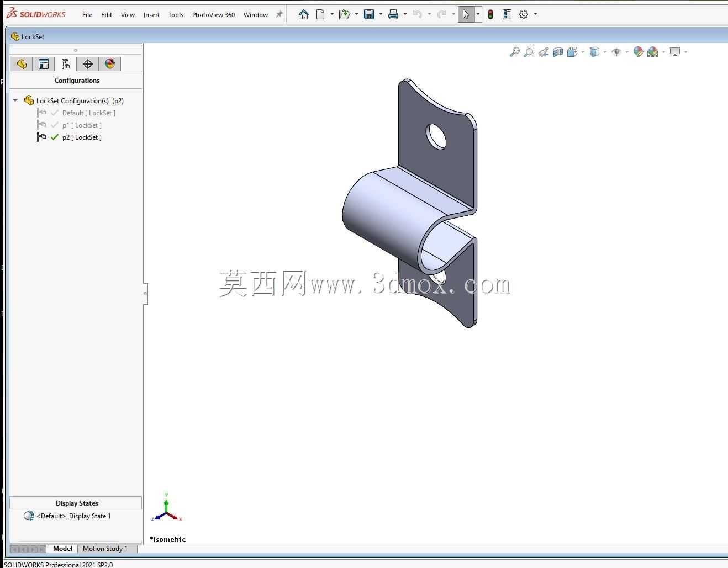Expand View Orientation dropdown arrow

pos(583,52)
